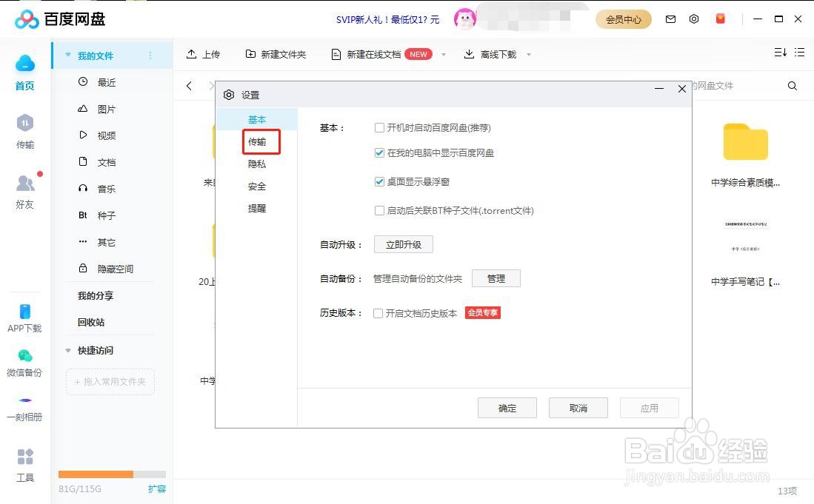Select 一刻相册 in the sidebar
Screen dimensions: 814x504
click(24, 407)
